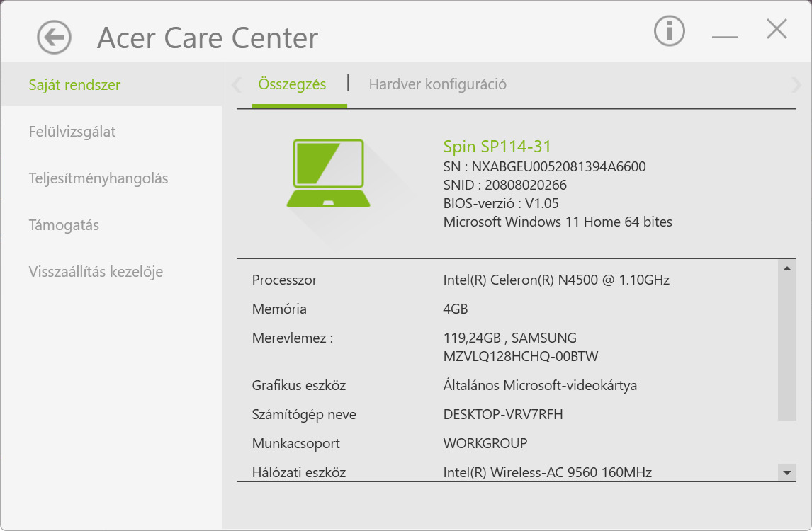Open Visszaállítás kezelője section
The width and height of the screenshot is (812, 531).
point(96,272)
